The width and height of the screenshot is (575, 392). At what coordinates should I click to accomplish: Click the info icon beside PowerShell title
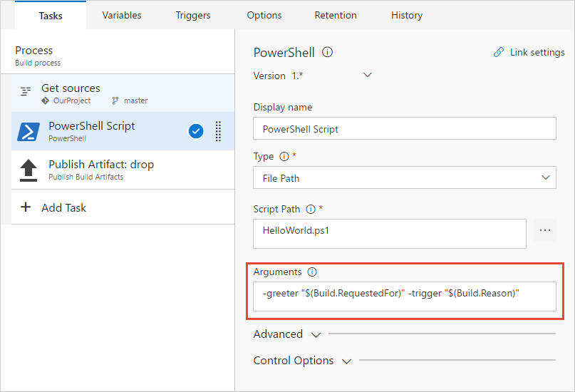point(328,52)
